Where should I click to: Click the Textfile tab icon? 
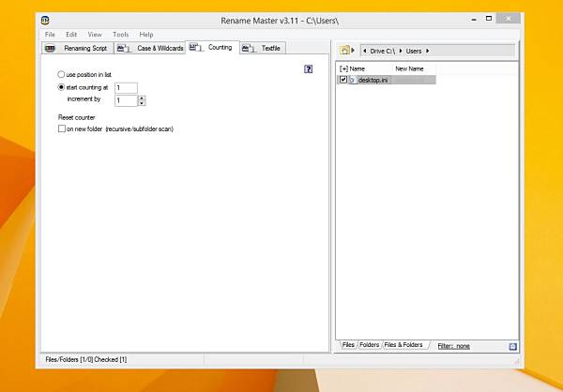248,48
